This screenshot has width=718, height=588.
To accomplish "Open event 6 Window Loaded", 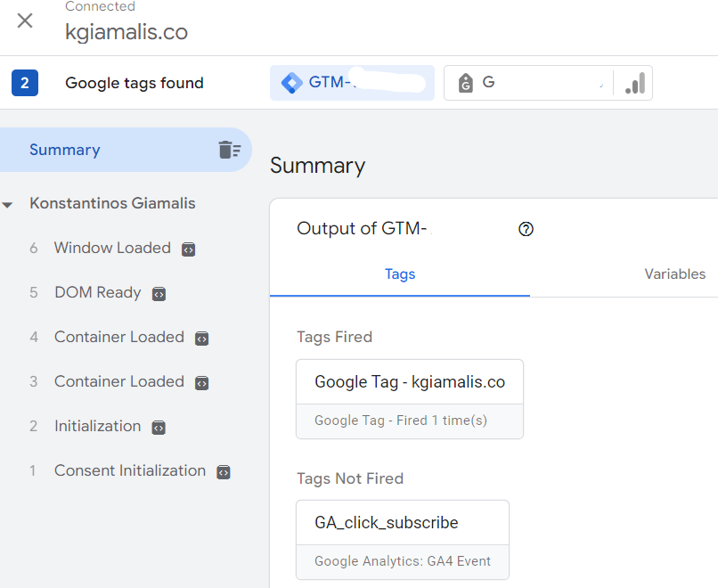I will tap(112, 248).
